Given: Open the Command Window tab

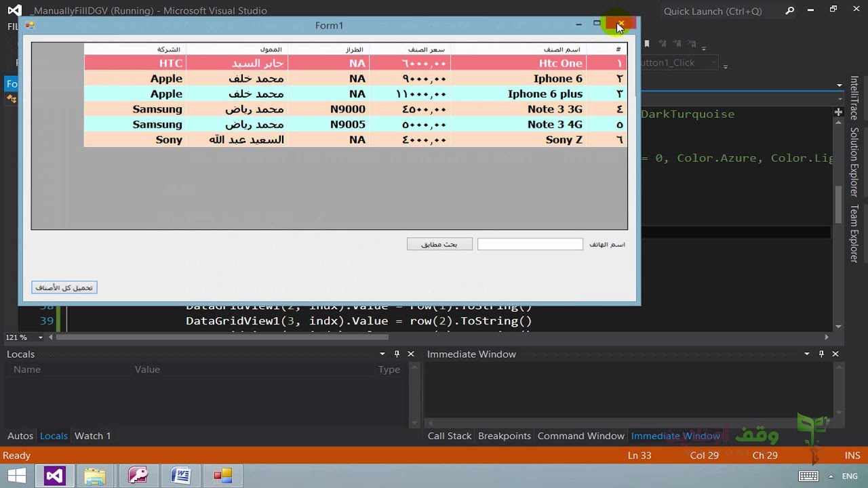Looking at the screenshot, I should (x=580, y=436).
